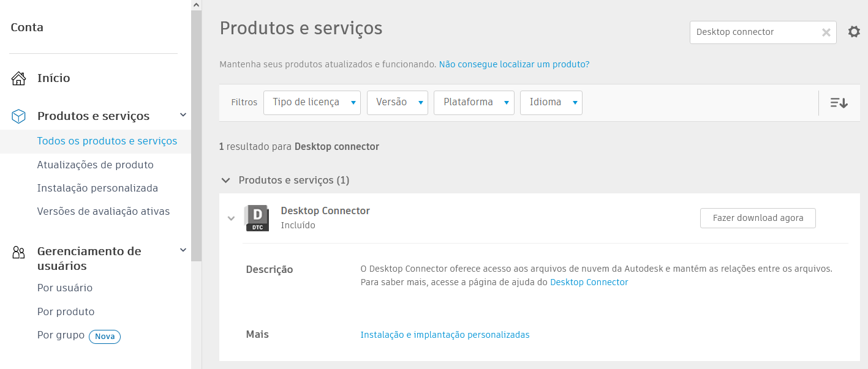Click the Produtos e serviços cube icon
Screen dimensions: 868x369
(x=19, y=116)
